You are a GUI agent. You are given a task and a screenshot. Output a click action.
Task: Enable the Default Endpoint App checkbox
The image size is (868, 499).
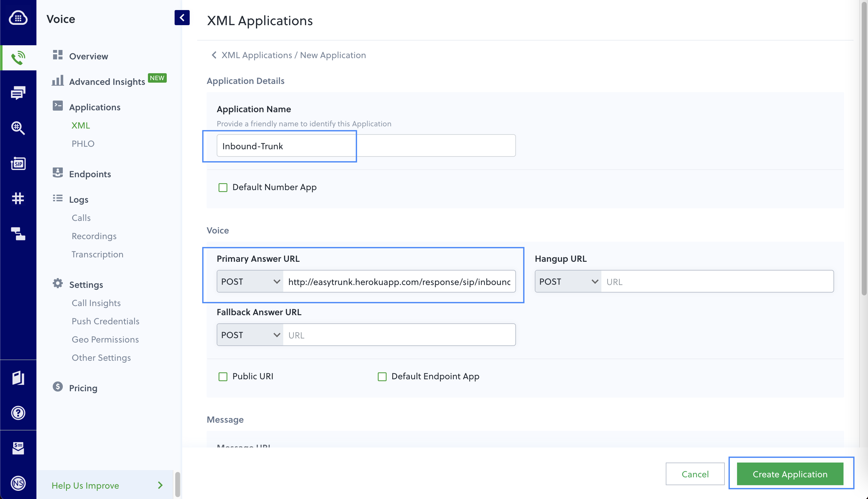[x=382, y=377]
